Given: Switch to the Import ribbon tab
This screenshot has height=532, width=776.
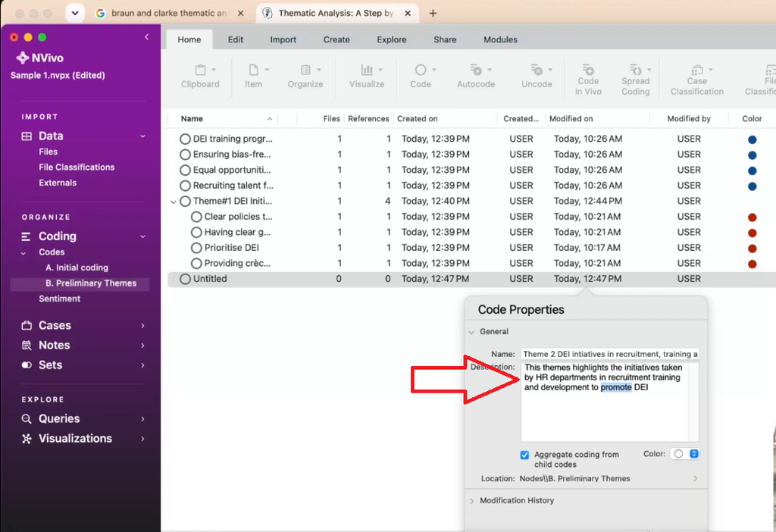Looking at the screenshot, I should [x=283, y=39].
